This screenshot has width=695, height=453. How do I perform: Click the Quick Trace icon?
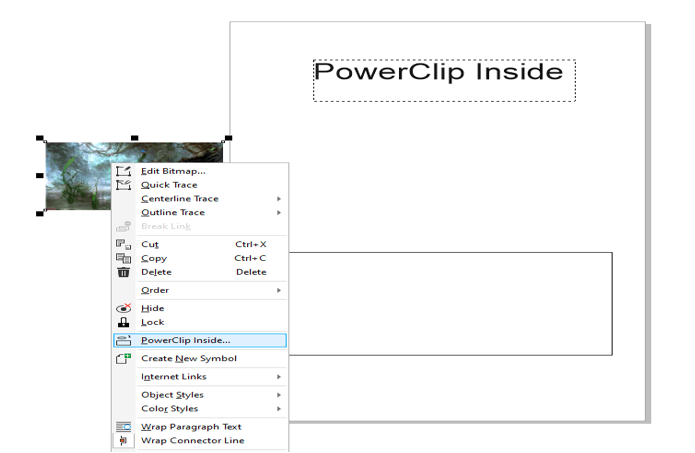(x=124, y=185)
